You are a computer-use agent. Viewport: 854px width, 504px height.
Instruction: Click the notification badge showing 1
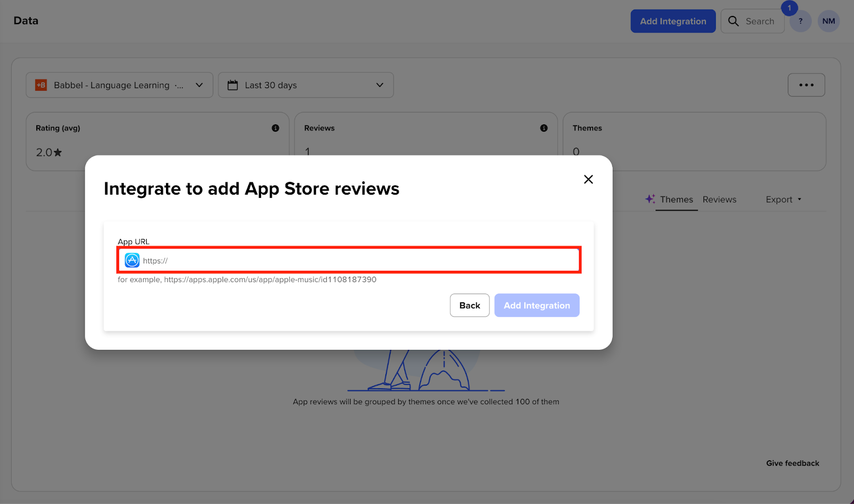tap(789, 8)
